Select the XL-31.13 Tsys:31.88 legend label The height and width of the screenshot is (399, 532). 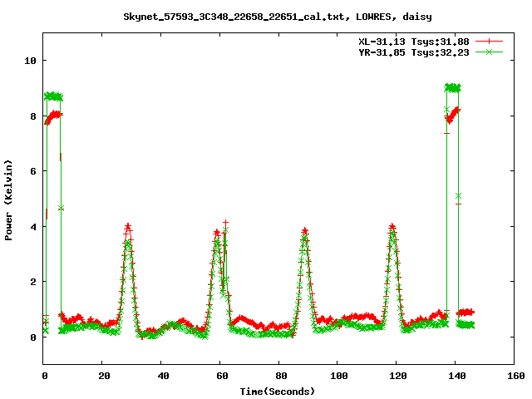point(414,42)
